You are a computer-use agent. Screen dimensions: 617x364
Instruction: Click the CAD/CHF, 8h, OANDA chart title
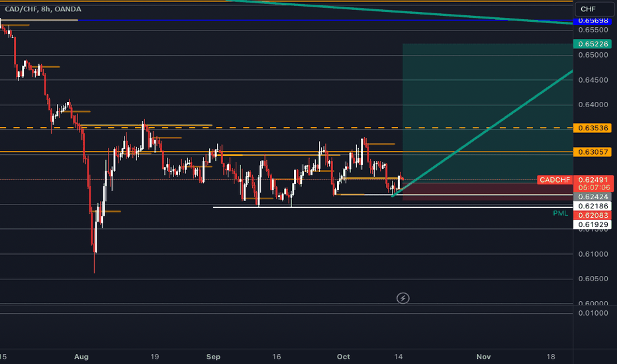click(43, 9)
